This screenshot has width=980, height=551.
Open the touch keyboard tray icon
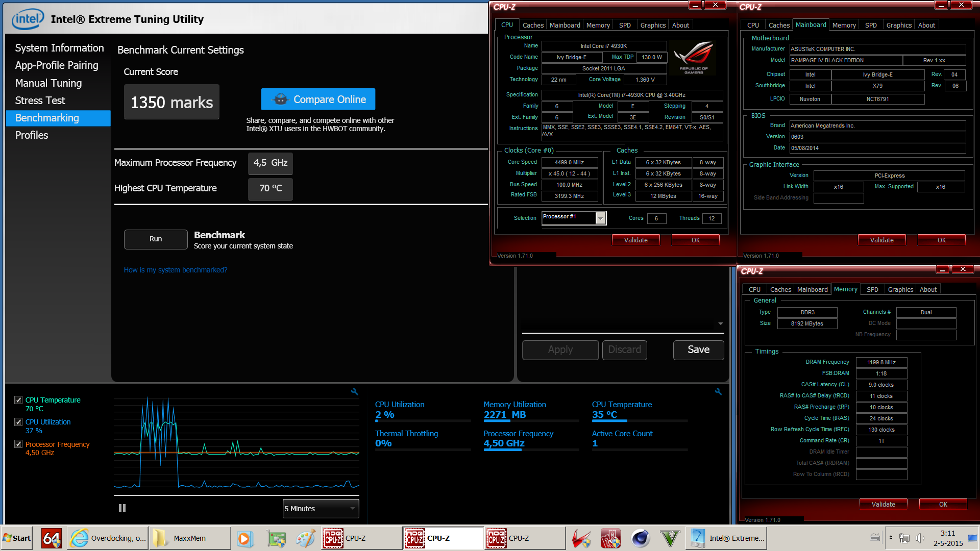(x=874, y=537)
